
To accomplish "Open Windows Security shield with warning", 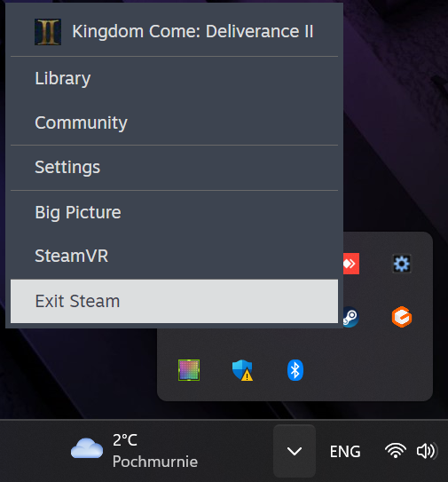I will 242,370.
